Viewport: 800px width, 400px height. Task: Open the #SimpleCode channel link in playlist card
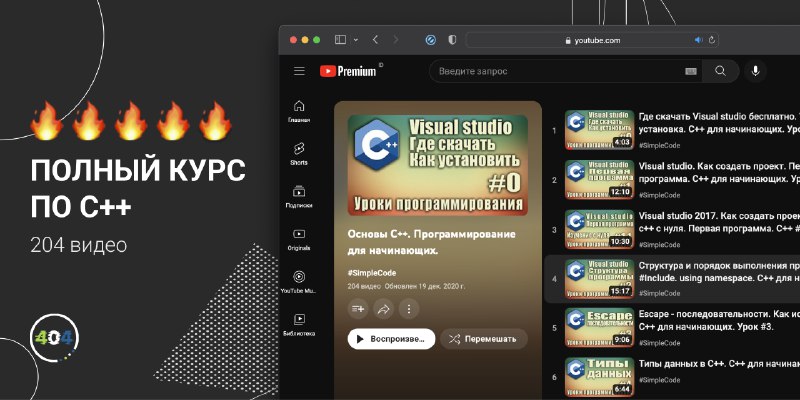372,273
